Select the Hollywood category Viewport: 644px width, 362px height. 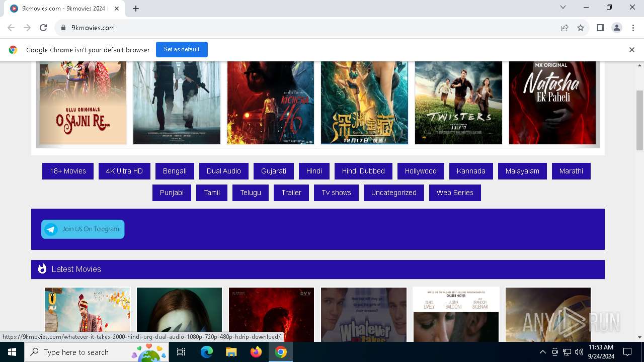click(x=421, y=171)
